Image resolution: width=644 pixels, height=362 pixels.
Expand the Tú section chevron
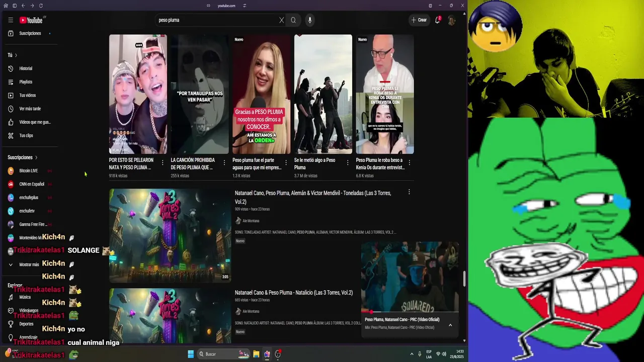(16, 55)
